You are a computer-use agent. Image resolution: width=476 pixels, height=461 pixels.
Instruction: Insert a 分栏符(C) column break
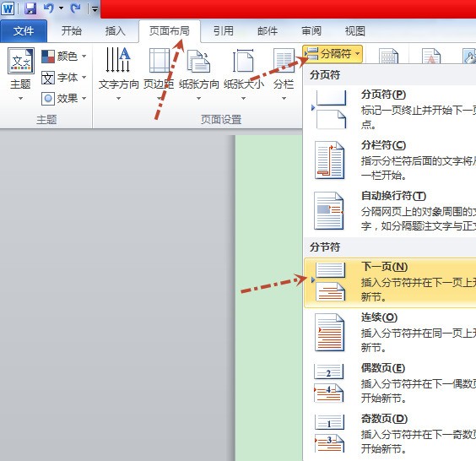[x=390, y=160]
